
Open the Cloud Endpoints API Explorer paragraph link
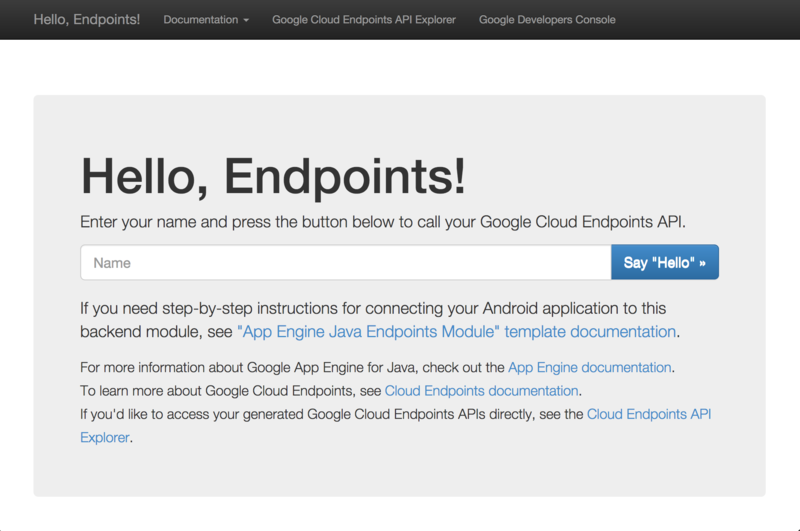tap(648, 414)
